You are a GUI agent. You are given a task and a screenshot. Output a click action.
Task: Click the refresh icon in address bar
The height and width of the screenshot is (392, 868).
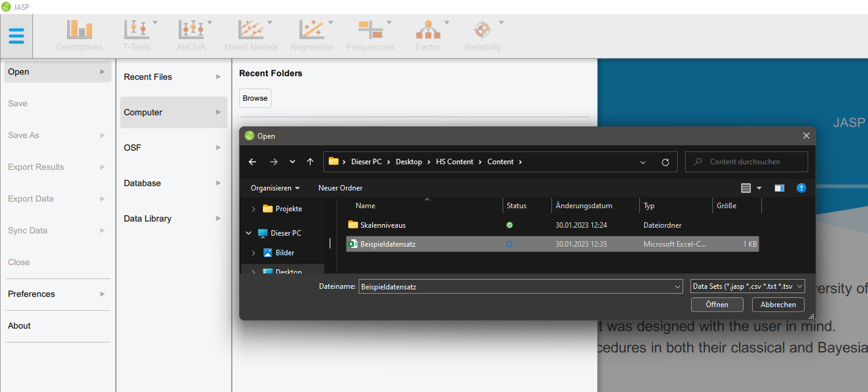665,162
